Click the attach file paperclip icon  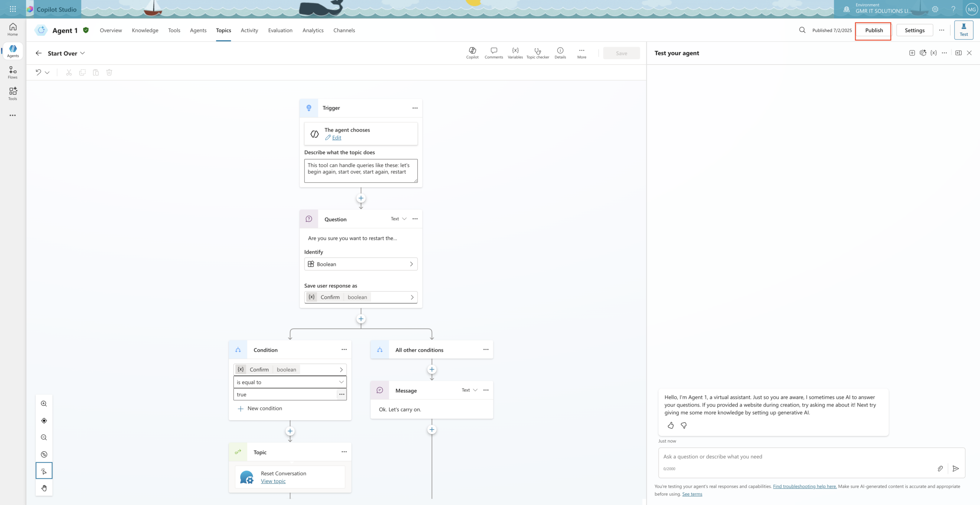point(940,468)
